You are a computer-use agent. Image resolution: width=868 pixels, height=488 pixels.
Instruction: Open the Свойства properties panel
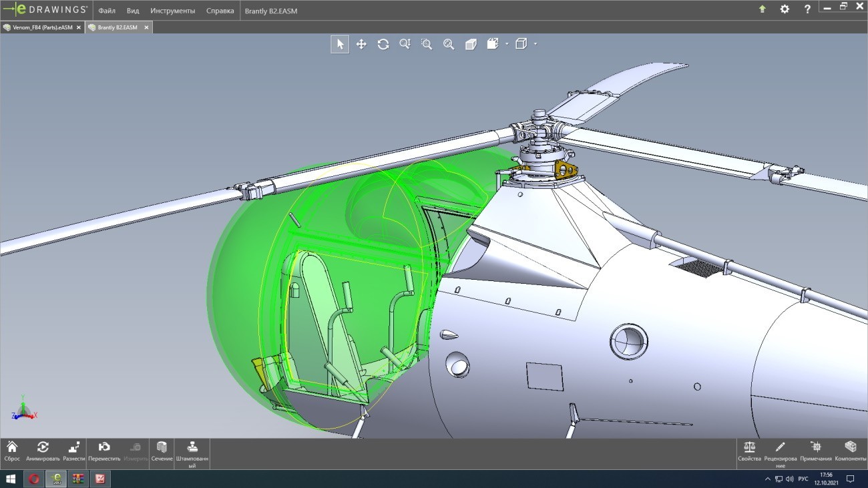[x=749, y=451]
